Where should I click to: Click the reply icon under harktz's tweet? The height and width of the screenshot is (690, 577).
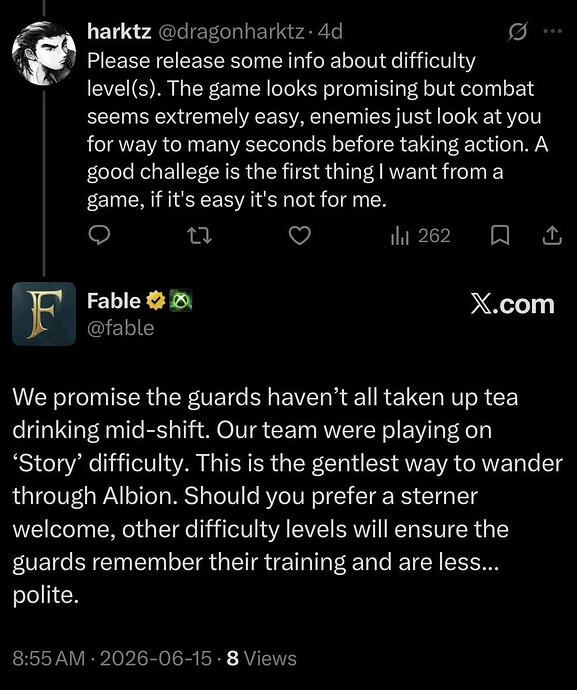pyautogui.click(x=99, y=236)
